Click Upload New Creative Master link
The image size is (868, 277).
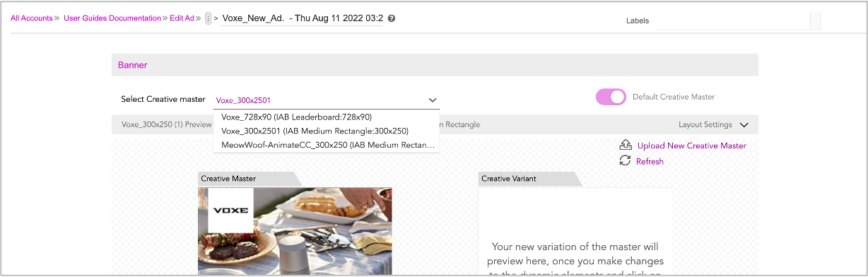pos(691,146)
